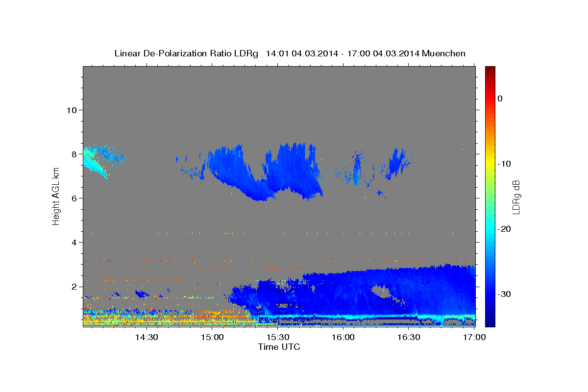Click the 'Time UTC' axis label
The width and height of the screenshot is (588, 392).
click(279, 347)
